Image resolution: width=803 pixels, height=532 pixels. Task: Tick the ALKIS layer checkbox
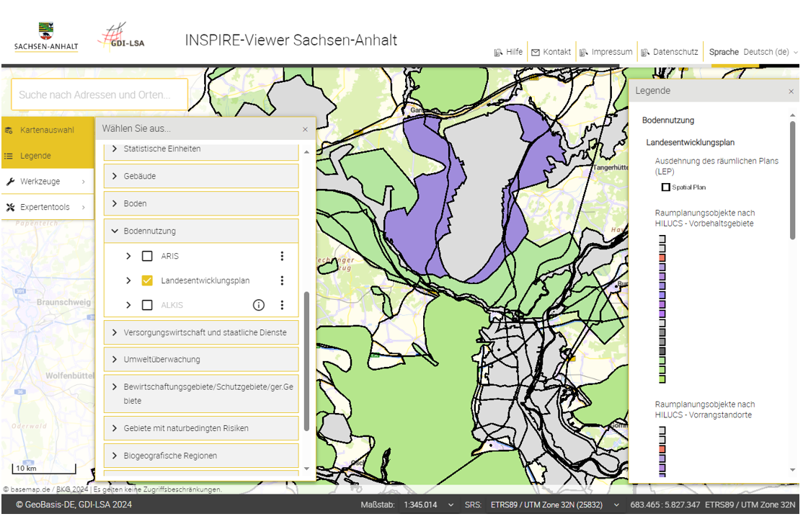[x=147, y=305]
